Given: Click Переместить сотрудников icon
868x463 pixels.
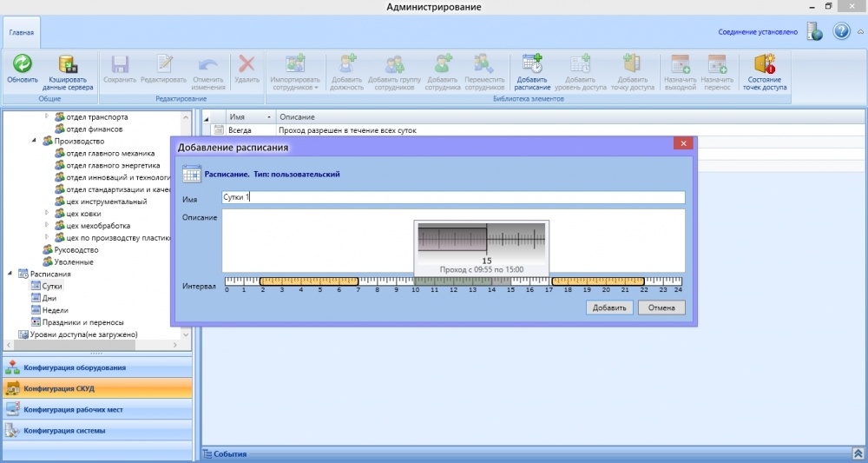Looking at the screenshot, I should click(484, 63).
